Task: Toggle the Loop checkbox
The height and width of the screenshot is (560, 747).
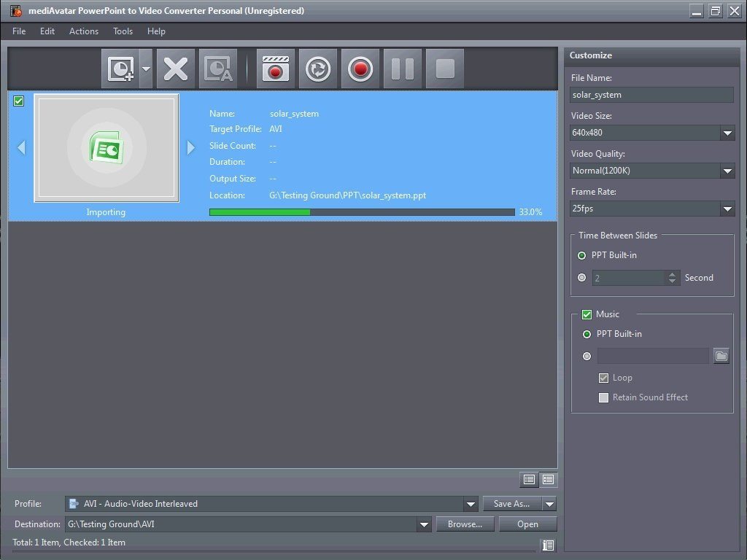Action: pos(603,378)
